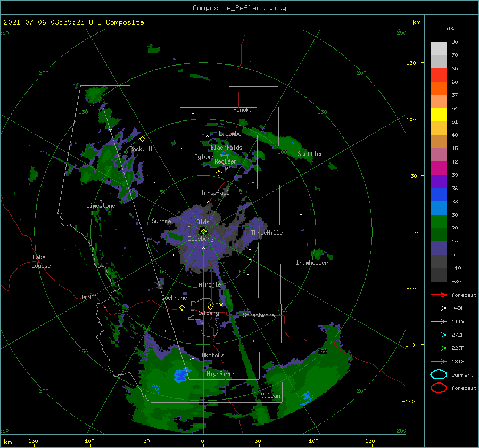The image size is (479, 448).
Task: Click the blue 33 dBZ storm cell near HighRiver
Action: 181,375
